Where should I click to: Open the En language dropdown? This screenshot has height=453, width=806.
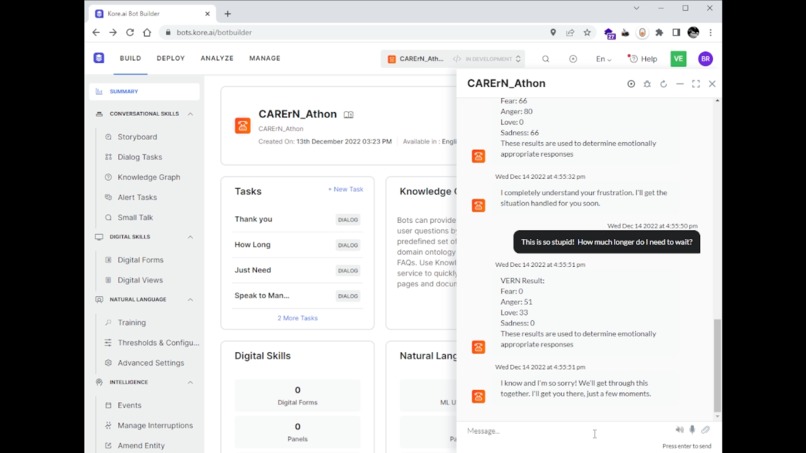[x=603, y=59]
